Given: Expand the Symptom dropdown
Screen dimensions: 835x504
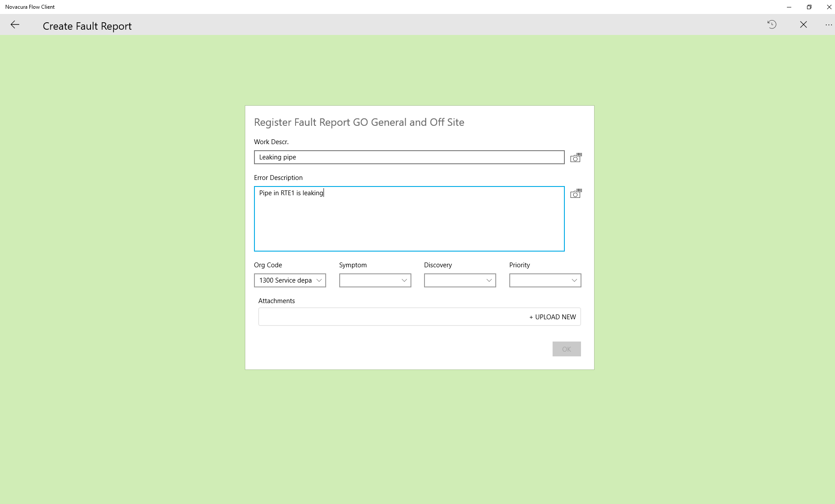Looking at the screenshot, I should tap(375, 280).
